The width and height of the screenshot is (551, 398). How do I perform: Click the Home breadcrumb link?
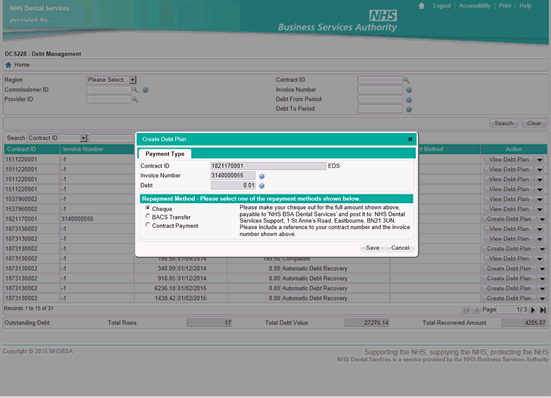(22, 65)
